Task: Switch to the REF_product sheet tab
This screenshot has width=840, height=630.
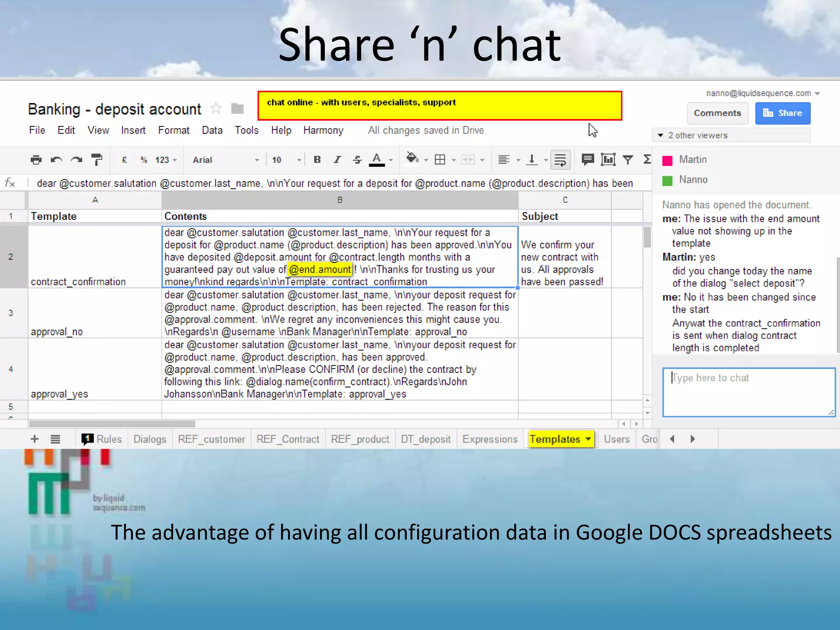Action: [360, 439]
